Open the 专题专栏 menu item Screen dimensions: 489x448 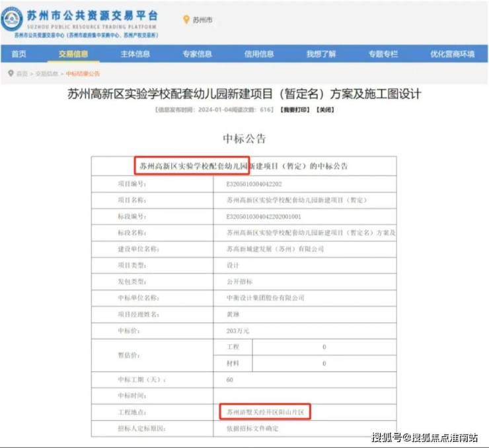(x=383, y=54)
